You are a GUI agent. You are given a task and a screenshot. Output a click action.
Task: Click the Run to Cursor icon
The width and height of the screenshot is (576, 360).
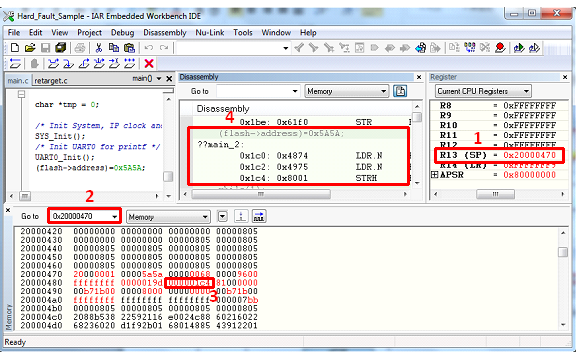pos(114,64)
